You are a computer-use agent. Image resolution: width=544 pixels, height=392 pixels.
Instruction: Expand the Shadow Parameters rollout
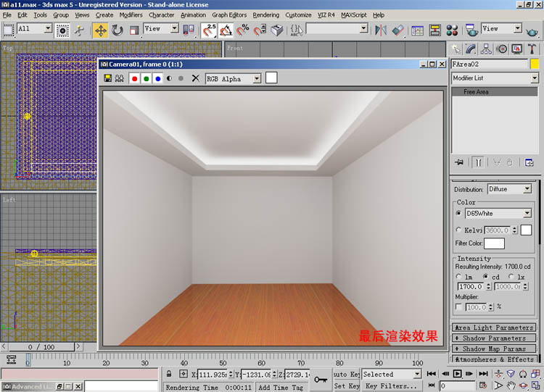[493, 338]
